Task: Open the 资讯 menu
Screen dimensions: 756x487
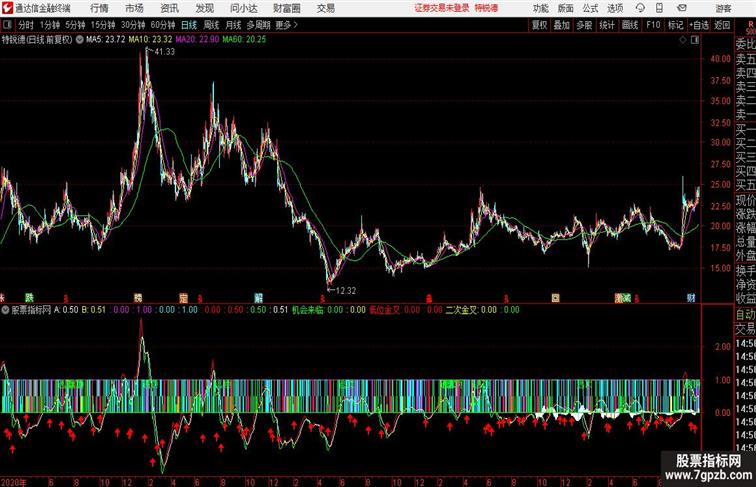Action: click(x=170, y=8)
